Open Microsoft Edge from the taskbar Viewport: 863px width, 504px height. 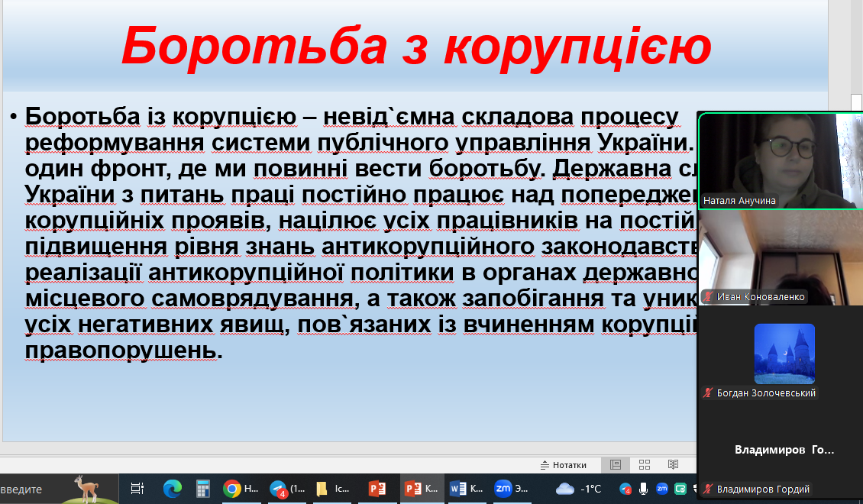tap(173, 489)
